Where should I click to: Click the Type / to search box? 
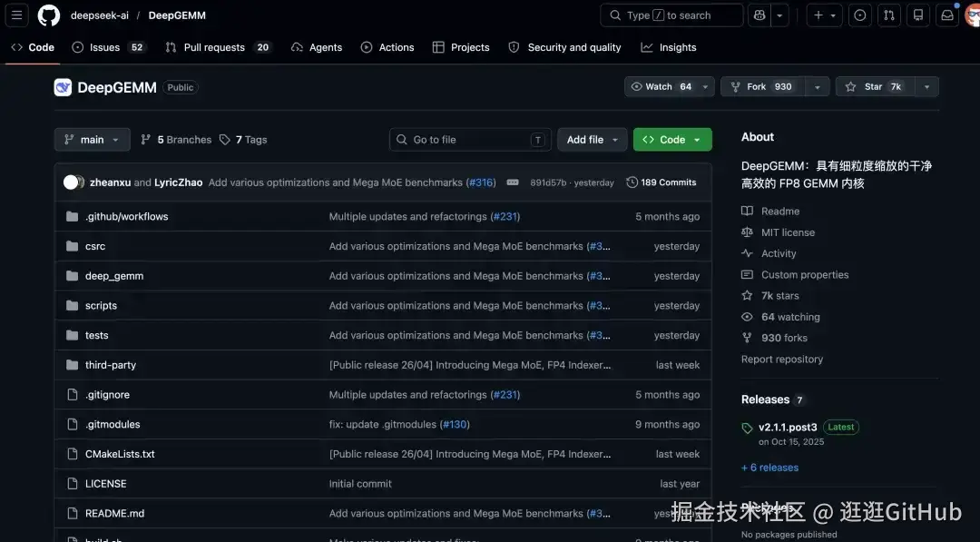pyautogui.click(x=671, y=15)
